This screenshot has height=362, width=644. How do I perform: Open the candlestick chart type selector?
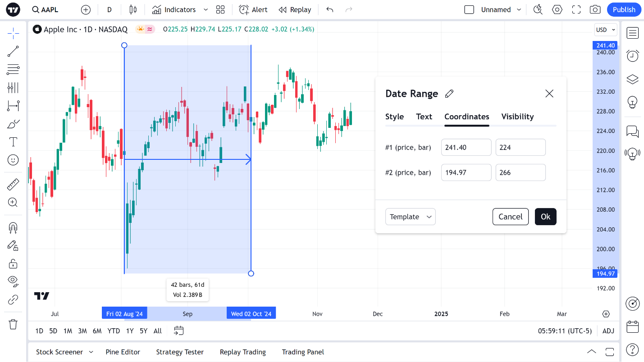coord(132,9)
